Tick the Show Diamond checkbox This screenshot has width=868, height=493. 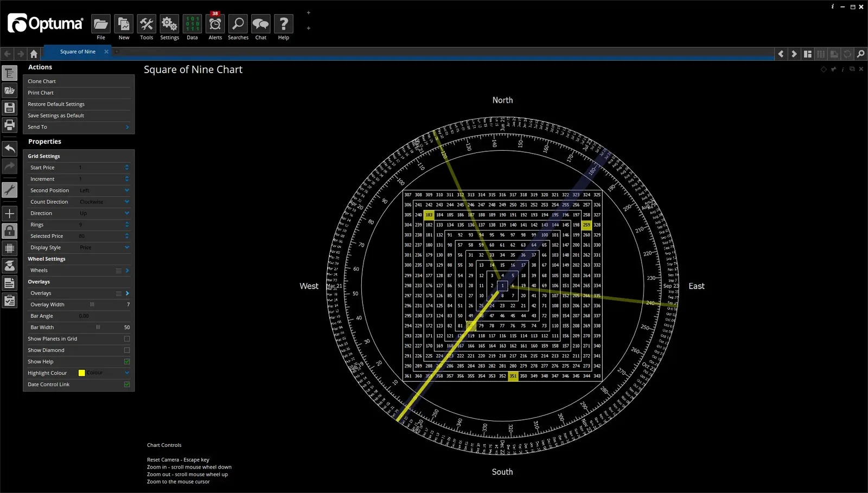click(127, 350)
